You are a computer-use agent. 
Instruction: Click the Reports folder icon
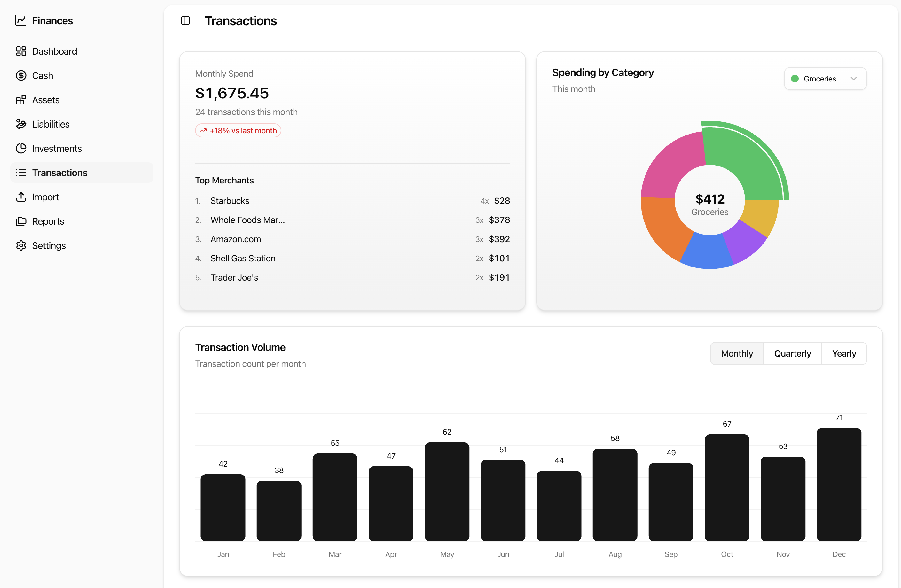point(21,221)
